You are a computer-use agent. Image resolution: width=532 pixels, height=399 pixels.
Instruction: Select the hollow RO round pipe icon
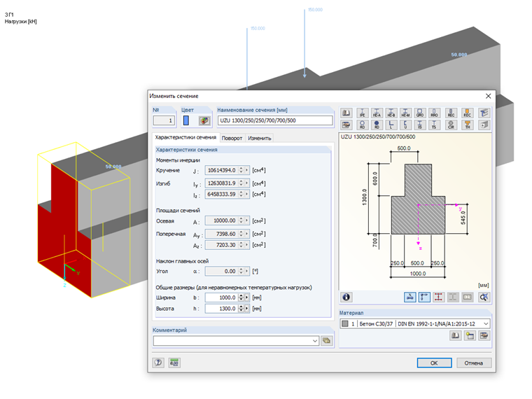coord(362,125)
